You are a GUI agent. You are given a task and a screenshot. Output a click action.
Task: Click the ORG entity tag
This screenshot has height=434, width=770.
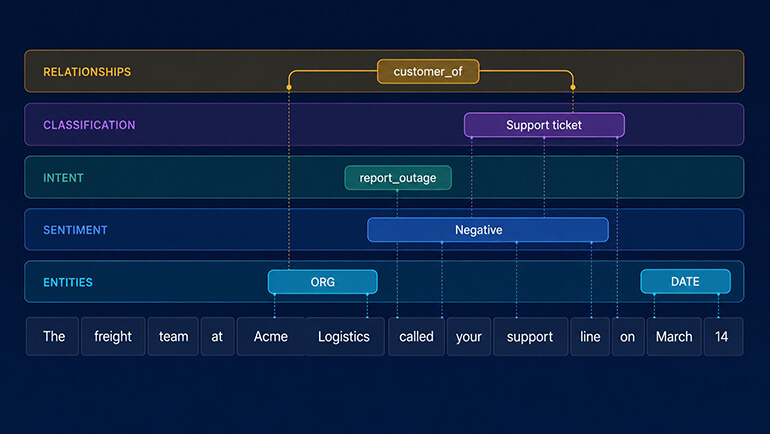tap(323, 282)
